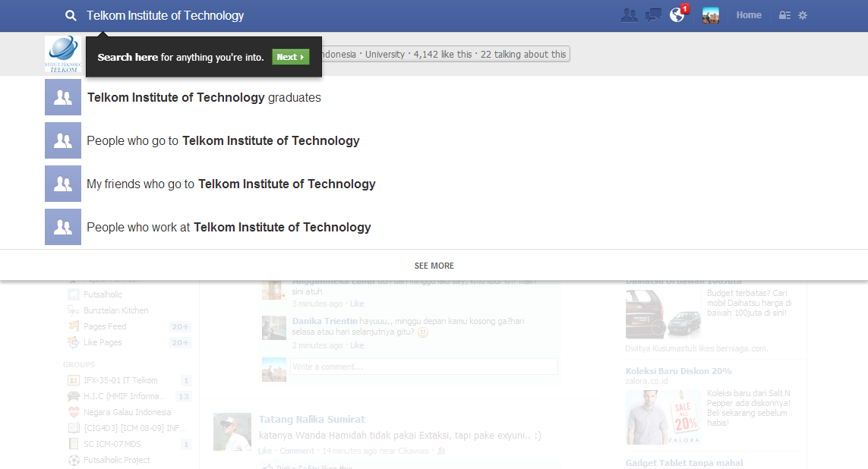Open Tatang Nalika Sumirat profile link

pos(311,419)
